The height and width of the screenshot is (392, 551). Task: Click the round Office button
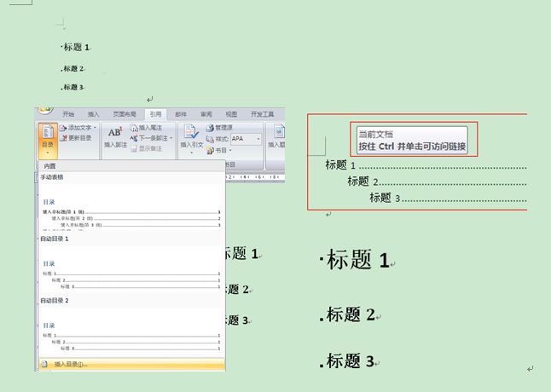click(45, 110)
